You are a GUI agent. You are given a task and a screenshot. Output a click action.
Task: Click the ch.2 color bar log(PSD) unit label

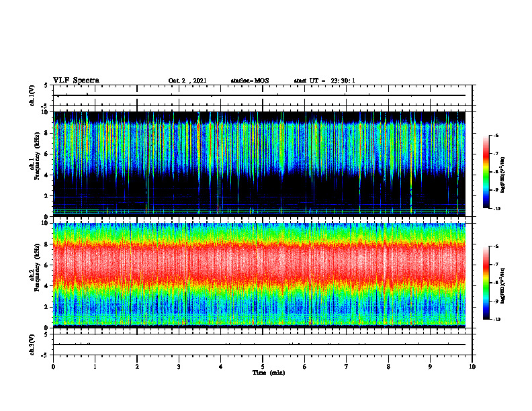503,285
